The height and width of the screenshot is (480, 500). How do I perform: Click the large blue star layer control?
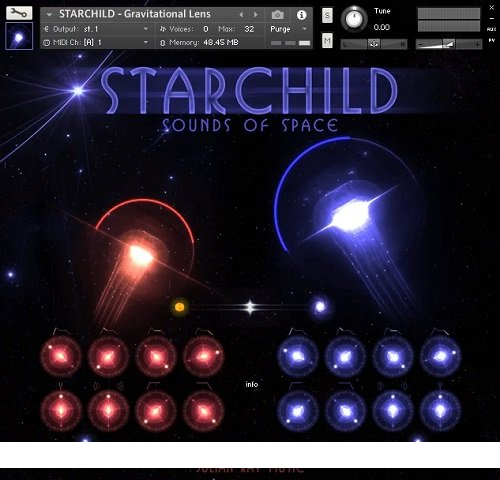pos(350,217)
